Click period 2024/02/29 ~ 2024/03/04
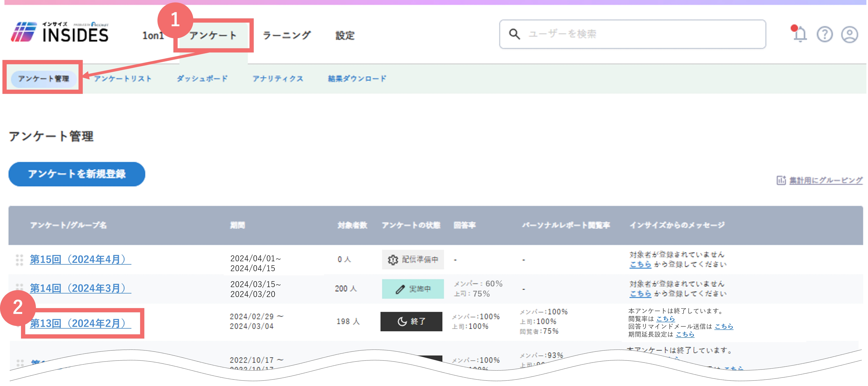The height and width of the screenshot is (386, 868). [x=256, y=321]
